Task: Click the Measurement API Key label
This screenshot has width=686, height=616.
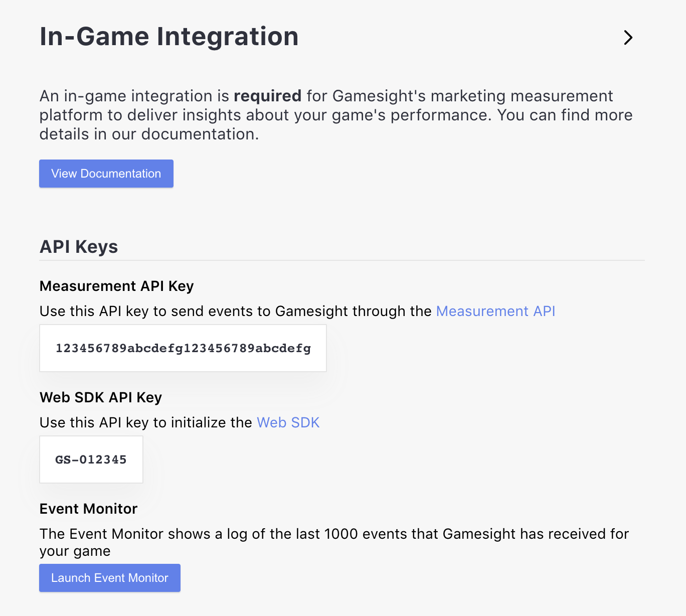Action: point(116,286)
